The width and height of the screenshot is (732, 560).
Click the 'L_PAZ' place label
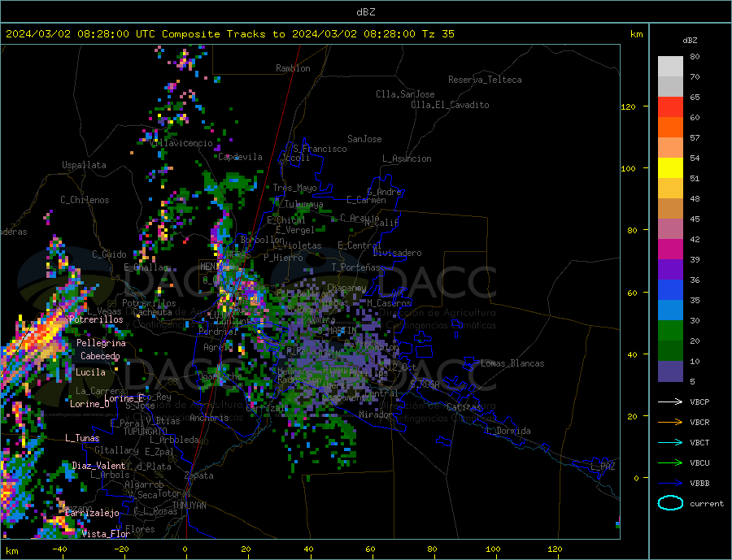(x=603, y=467)
